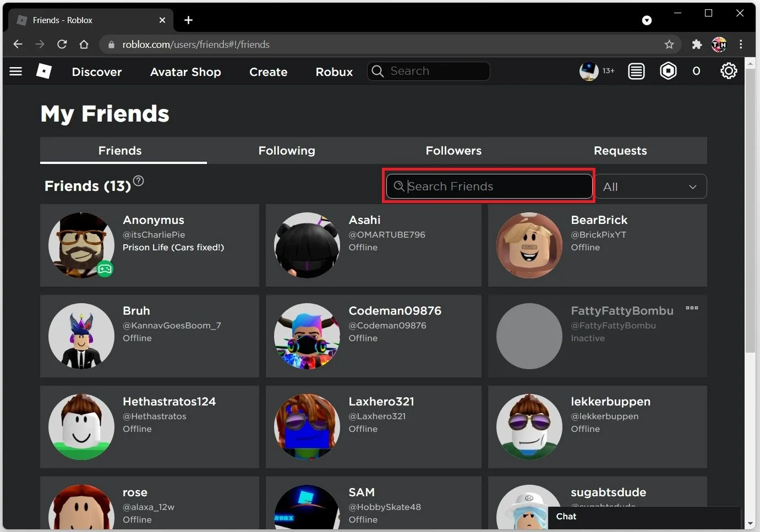Open the sugabtsdude friend name link

[608, 492]
